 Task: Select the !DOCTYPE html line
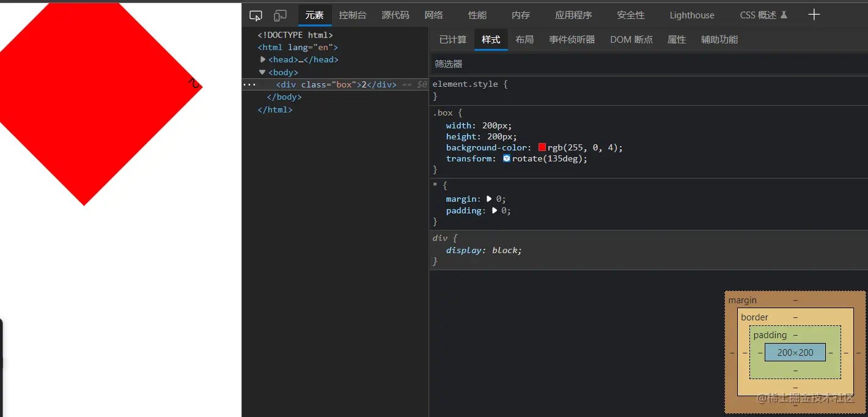[295, 35]
